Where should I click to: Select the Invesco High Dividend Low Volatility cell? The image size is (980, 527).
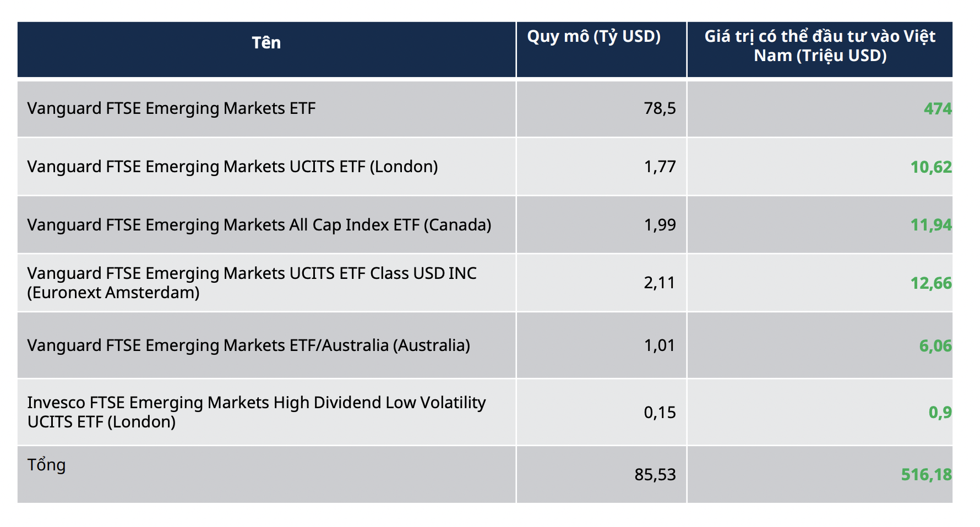(x=256, y=412)
